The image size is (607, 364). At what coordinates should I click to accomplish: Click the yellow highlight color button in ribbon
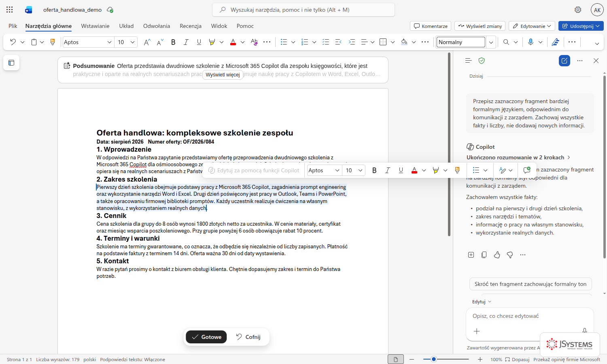[212, 42]
